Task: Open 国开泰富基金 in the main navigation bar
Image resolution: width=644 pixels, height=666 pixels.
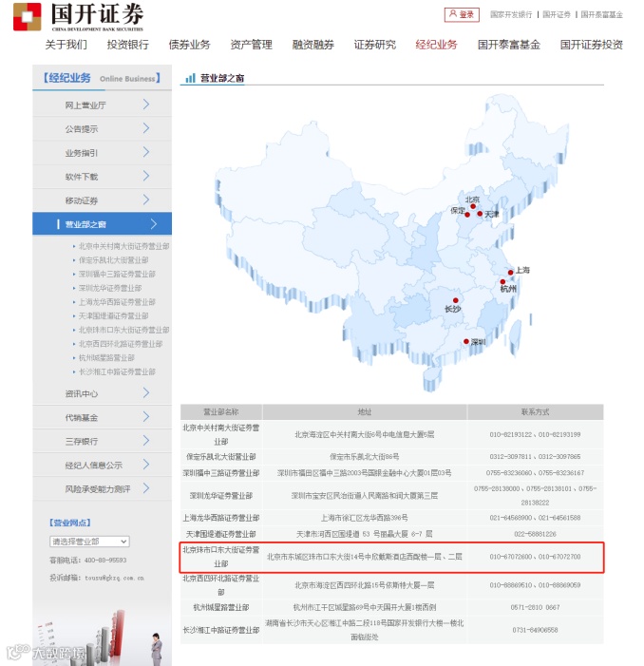Action: coord(509,45)
